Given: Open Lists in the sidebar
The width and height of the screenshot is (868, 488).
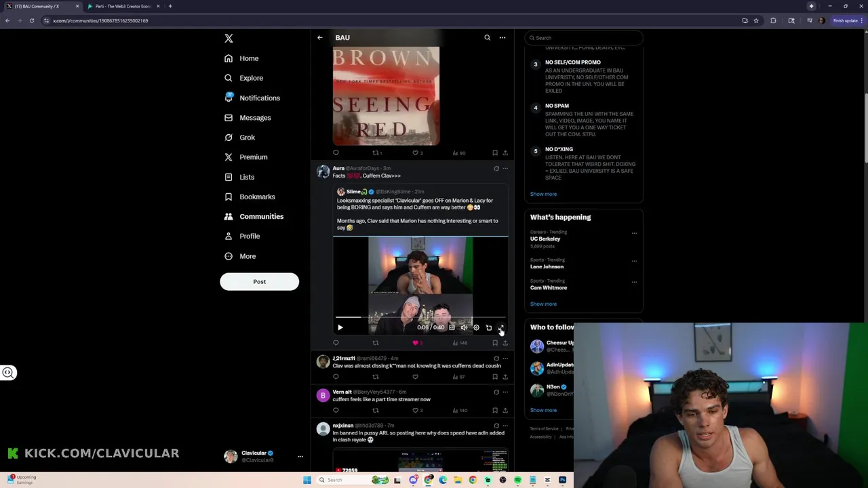Looking at the screenshot, I should coord(239,177).
